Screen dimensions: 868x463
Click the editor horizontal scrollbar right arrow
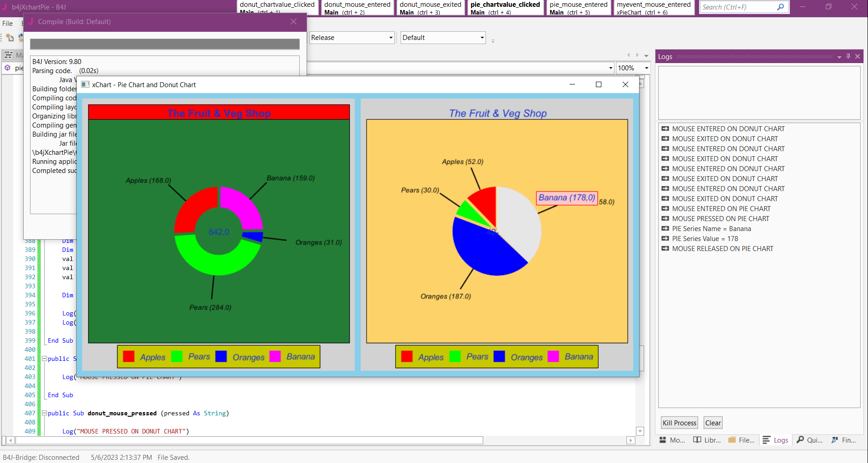tap(630, 440)
